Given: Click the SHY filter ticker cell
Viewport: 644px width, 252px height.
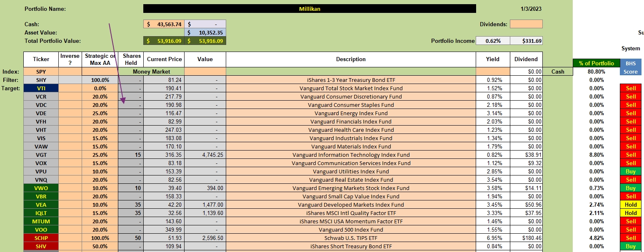Looking at the screenshot, I should pyautogui.click(x=41, y=80).
